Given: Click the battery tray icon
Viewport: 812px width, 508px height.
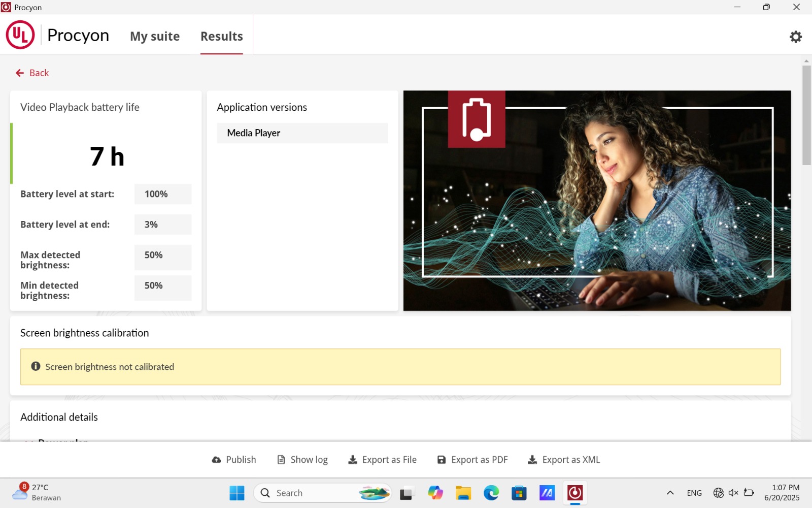Looking at the screenshot, I should [x=749, y=492].
